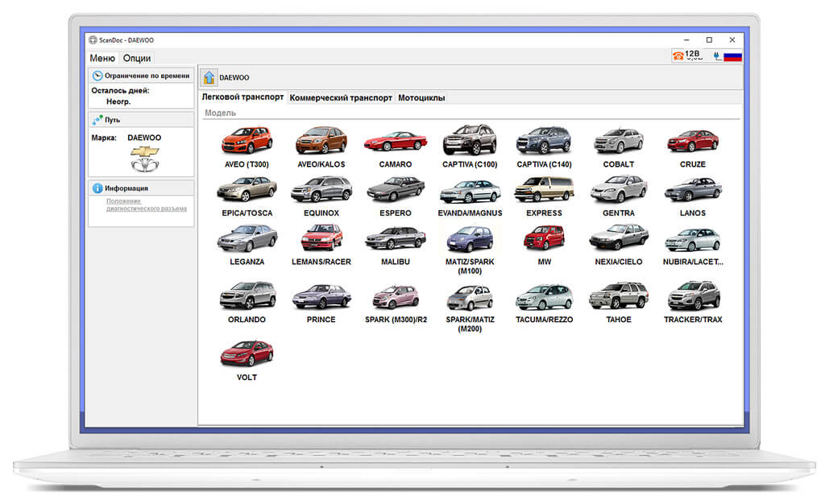This screenshot has width=825, height=504.
Task: Click the Марка: DAEWOO text
Action: coord(126,138)
